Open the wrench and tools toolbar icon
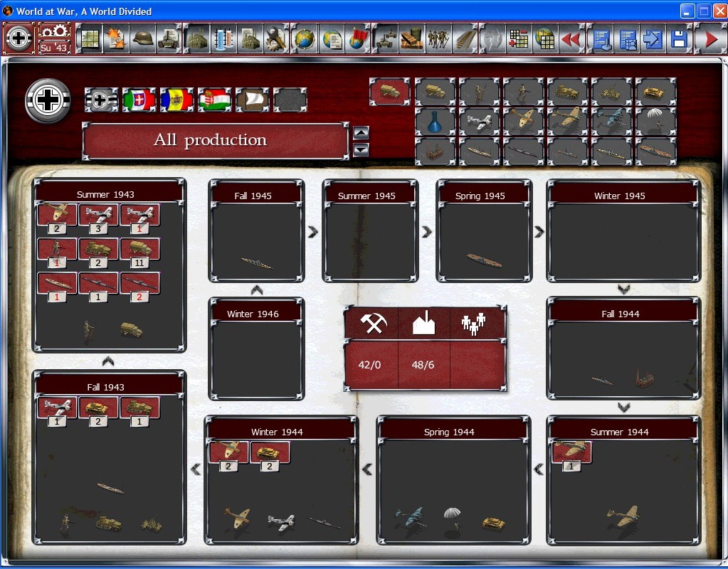 276,39
